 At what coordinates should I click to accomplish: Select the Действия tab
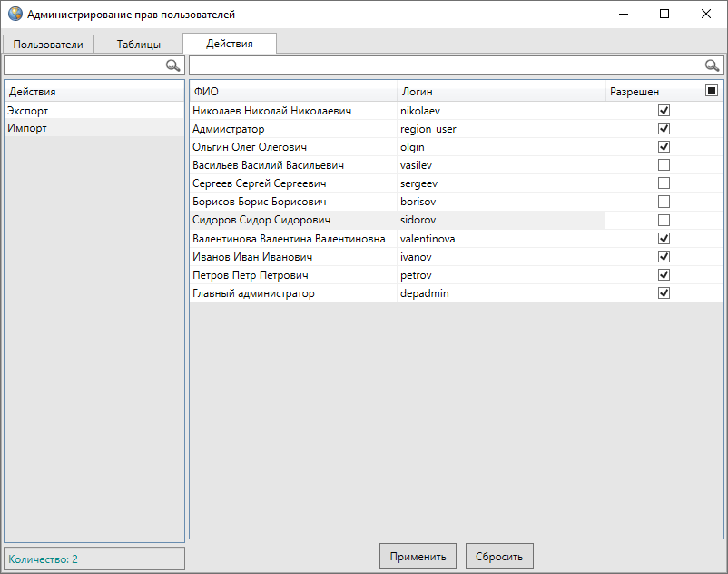pyautogui.click(x=229, y=44)
